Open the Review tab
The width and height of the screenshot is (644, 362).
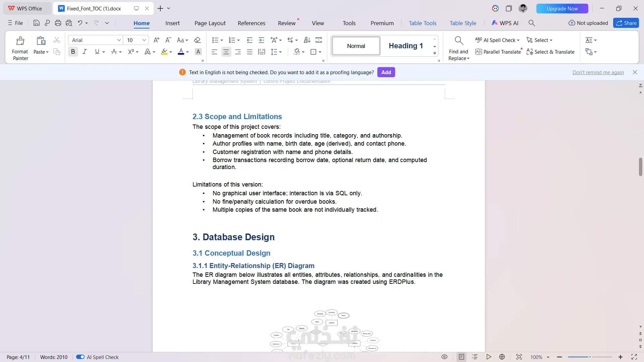tap(287, 23)
